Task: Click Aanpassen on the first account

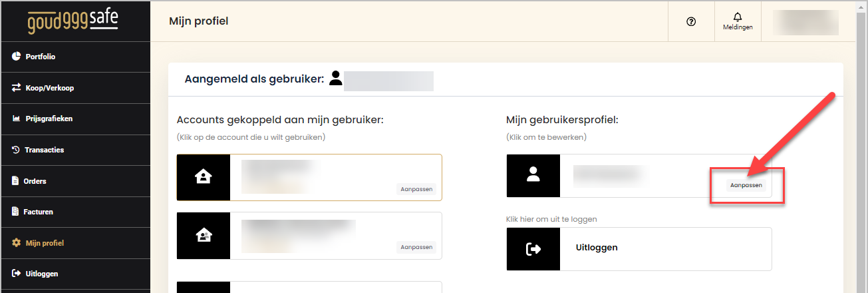Action: pos(416,189)
